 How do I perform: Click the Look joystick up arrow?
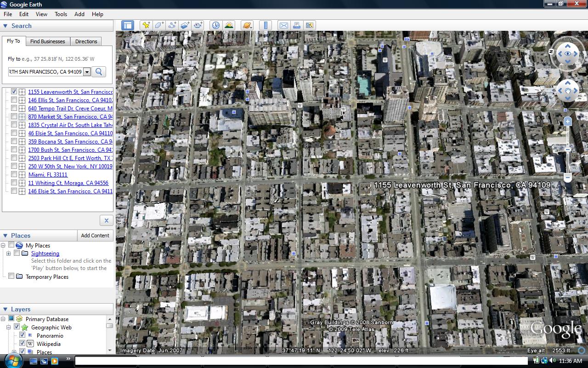(568, 46)
